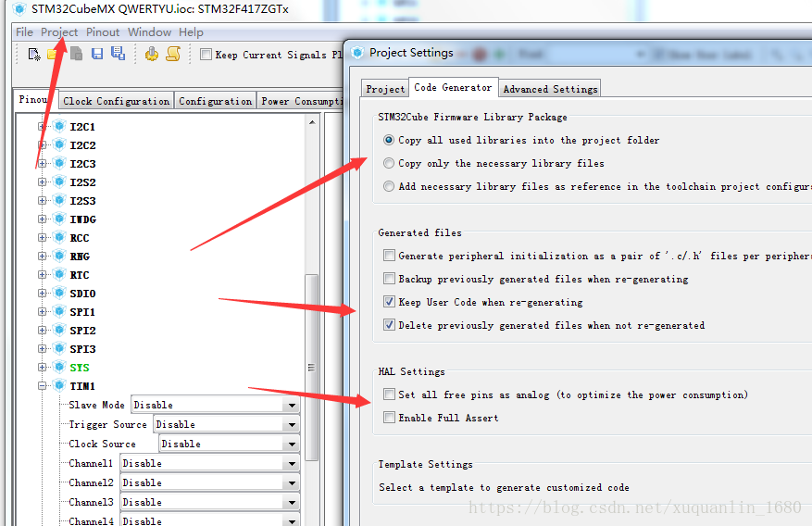Click the cube icon beside IWDG

click(x=59, y=219)
